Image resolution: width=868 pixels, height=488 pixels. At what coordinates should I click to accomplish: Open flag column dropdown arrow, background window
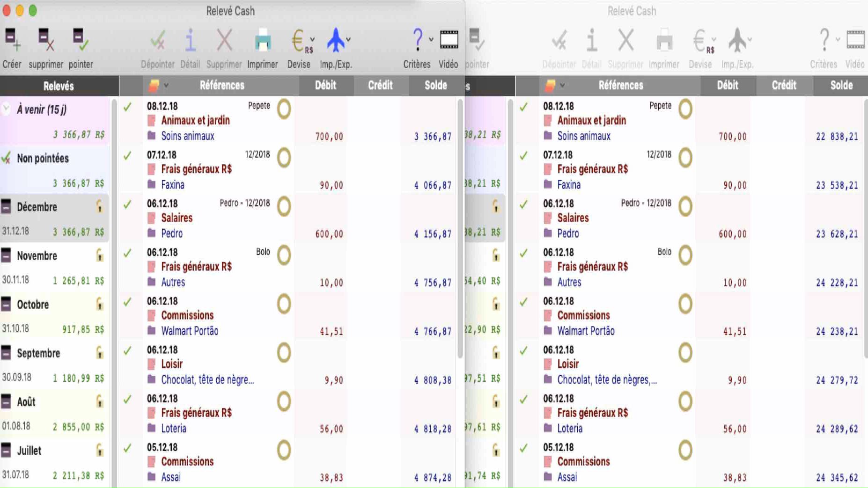click(562, 86)
